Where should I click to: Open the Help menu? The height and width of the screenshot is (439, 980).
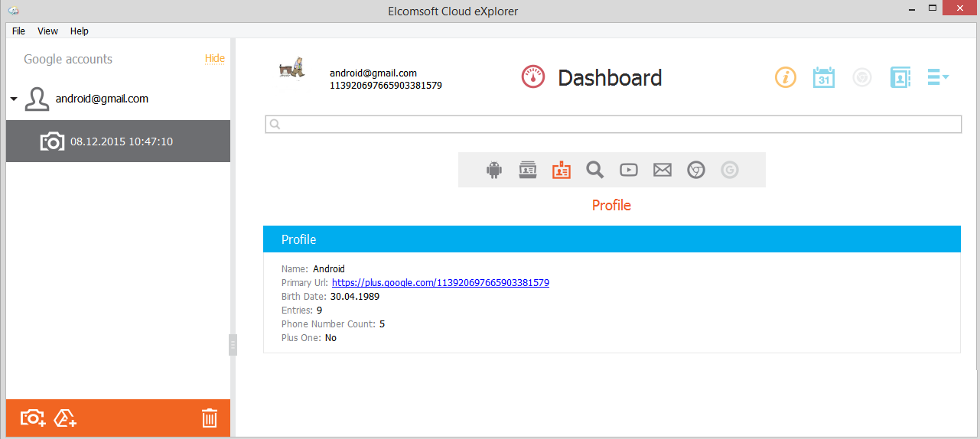[x=80, y=31]
